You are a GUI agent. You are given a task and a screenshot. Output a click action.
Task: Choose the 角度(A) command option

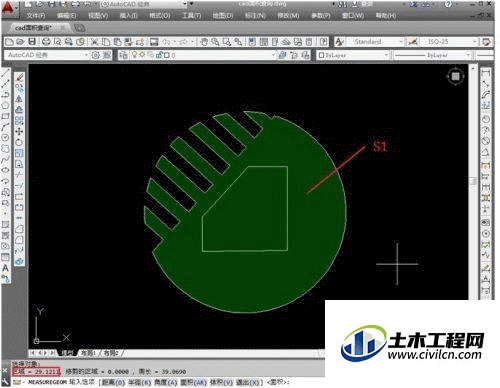(x=165, y=382)
